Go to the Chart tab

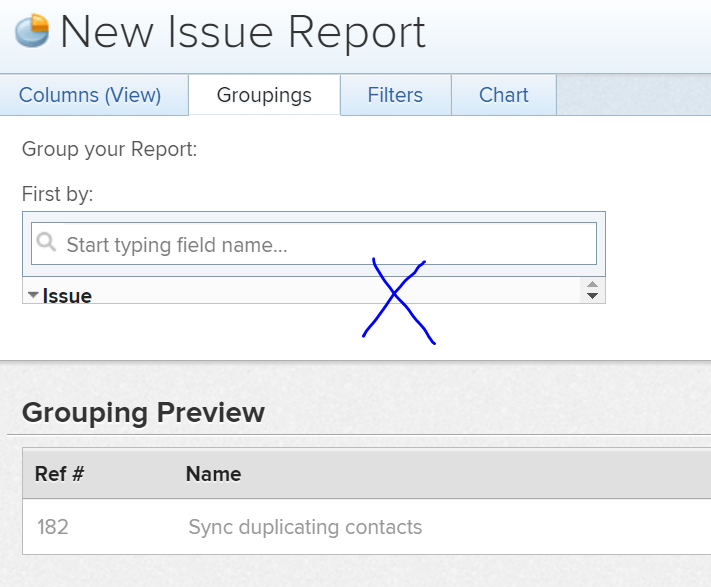[503, 96]
